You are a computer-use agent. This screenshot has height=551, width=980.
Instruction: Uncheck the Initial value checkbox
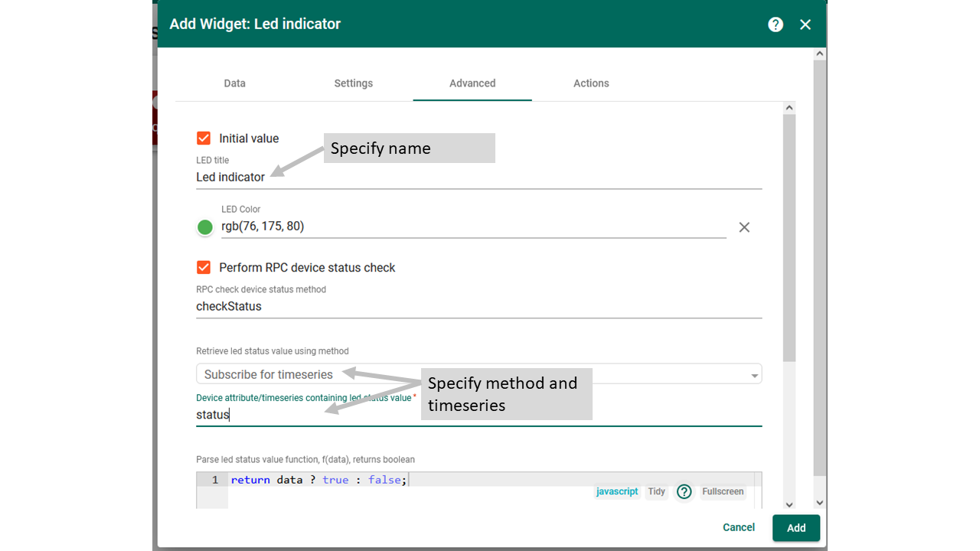203,138
